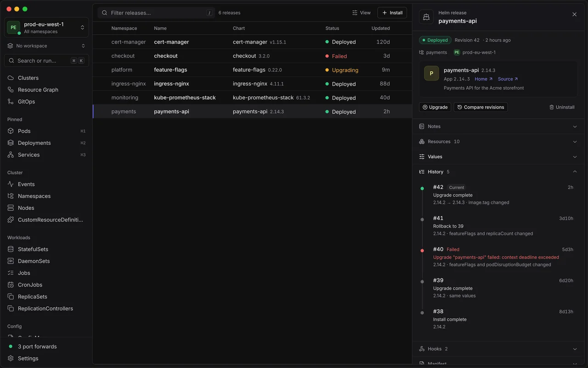Viewport: 588px width, 368px height.
Task: Open Jobs workloads
Action: click(x=46, y=273)
